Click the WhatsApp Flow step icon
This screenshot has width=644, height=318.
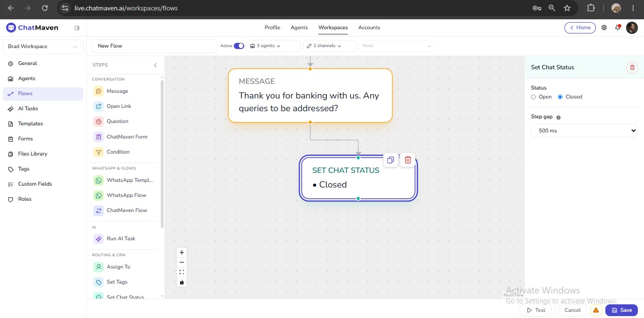click(x=99, y=196)
